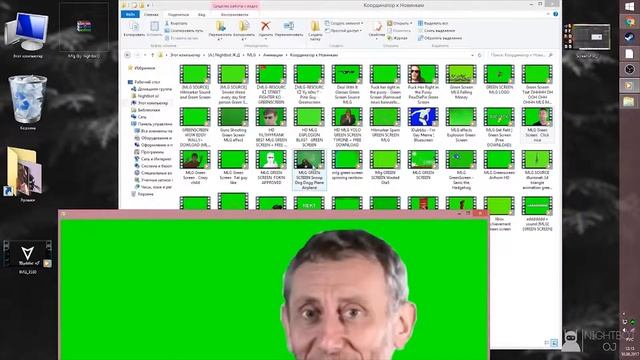
Task: Select This PC (Этот компьютер) in navigation tree
Action: [x=149, y=103]
